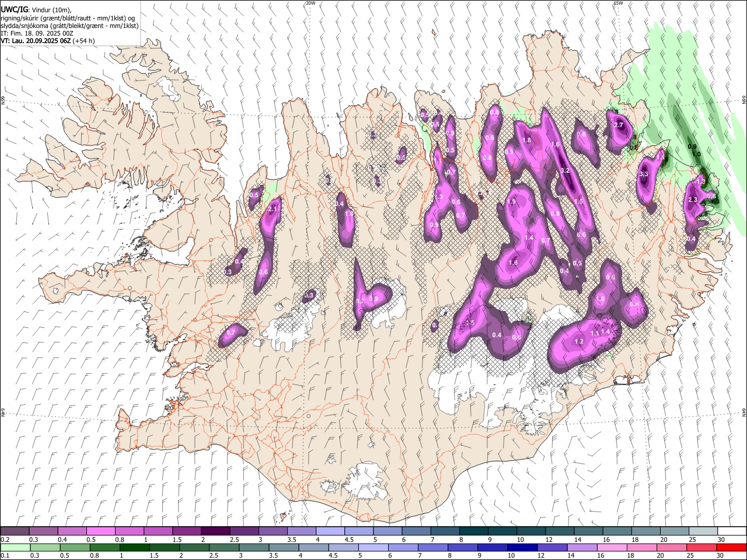Pick upper legend swatch between 8 and 9
The width and height of the screenshot is (747, 560).
tap(473, 531)
